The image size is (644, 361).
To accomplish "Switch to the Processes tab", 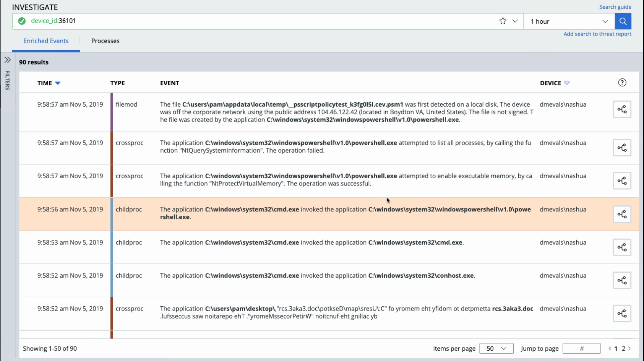I will (x=105, y=41).
